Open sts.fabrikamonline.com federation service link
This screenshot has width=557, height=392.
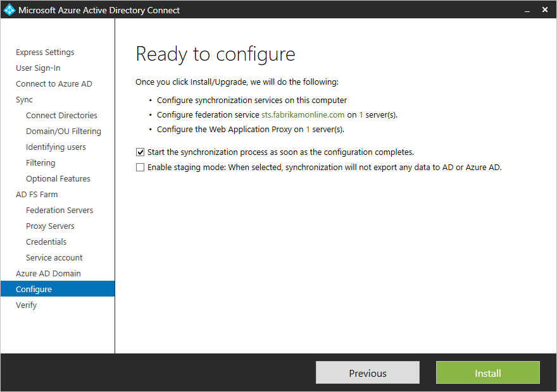303,115
